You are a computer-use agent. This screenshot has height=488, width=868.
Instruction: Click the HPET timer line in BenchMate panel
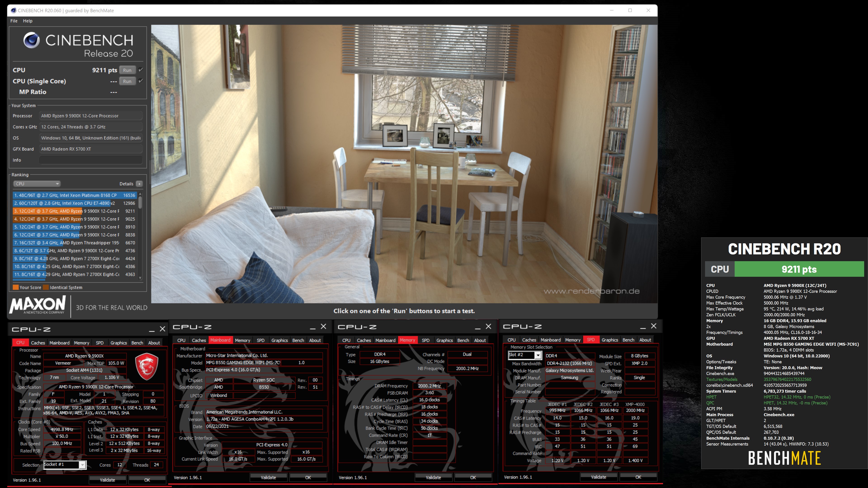(x=768, y=397)
